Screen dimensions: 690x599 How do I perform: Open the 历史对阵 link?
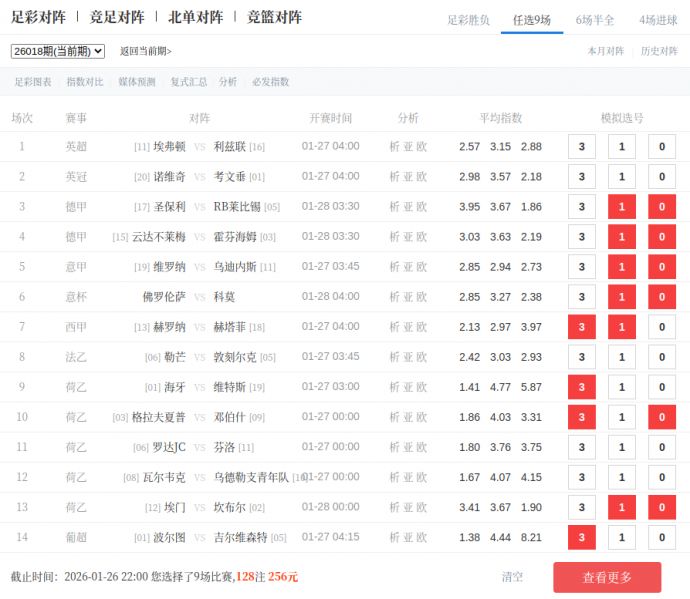pyautogui.click(x=659, y=51)
